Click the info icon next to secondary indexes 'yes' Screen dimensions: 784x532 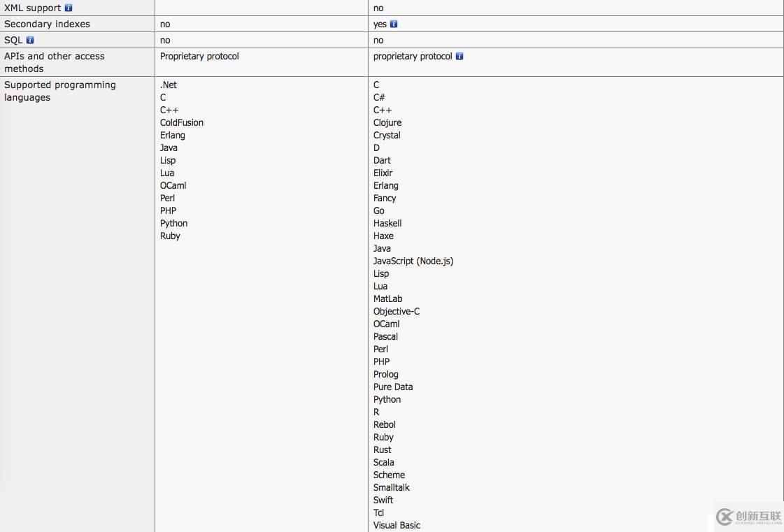pyautogui.click(x=394, y=24)
